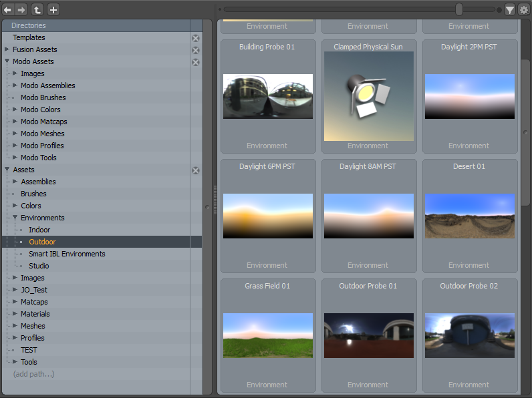
Task: Adjust the thumbnail size slider handle
Action: tap(459, 9)
